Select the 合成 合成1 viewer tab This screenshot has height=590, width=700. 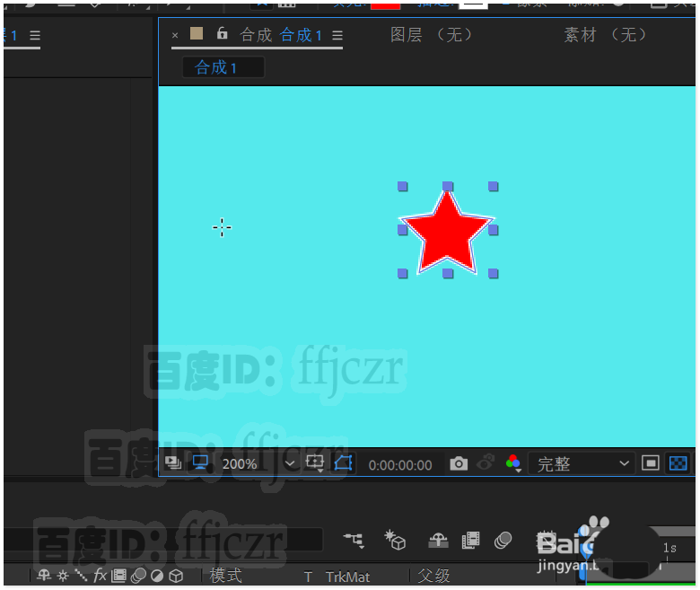280,35
